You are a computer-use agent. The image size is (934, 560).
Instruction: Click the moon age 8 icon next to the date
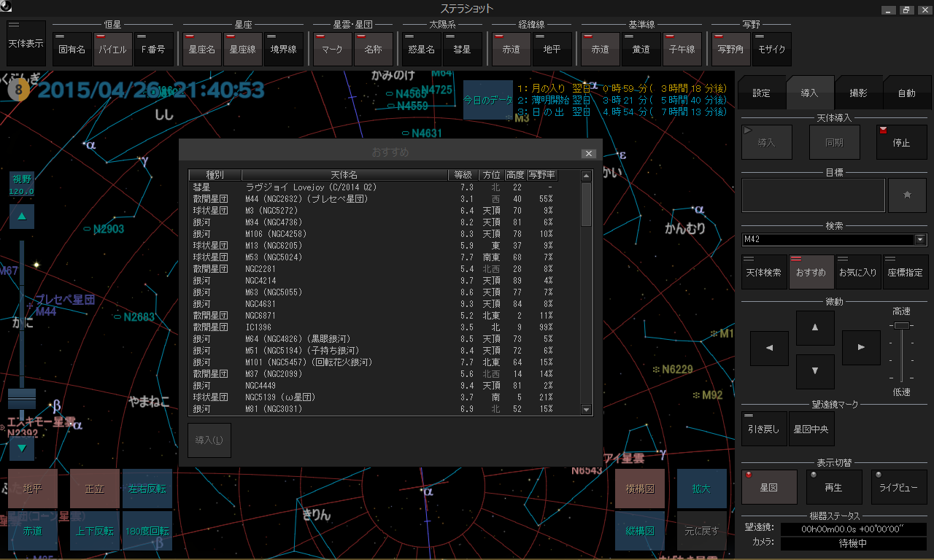coord(18,91)
